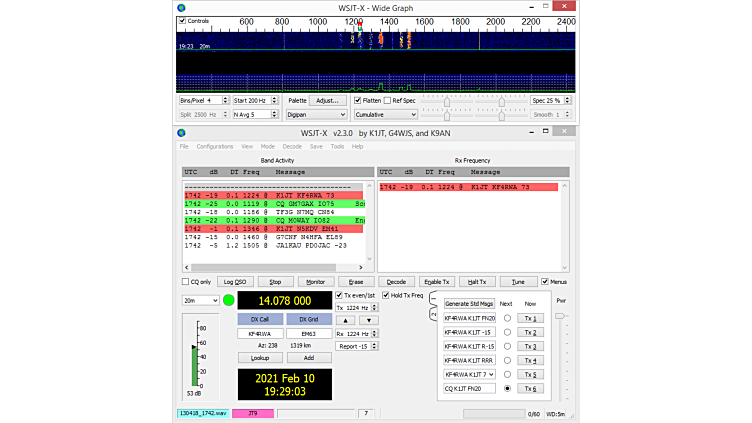This screenshot has width=752, height=423.
Task: Open the Decode menu
Action: tap(292, 146)
